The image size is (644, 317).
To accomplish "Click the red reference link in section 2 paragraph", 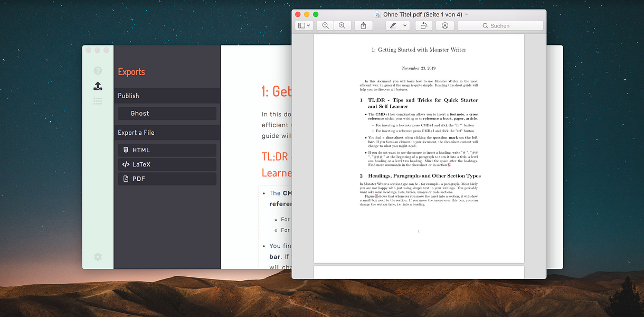I will pyautogui.click(x=376, y=196).
